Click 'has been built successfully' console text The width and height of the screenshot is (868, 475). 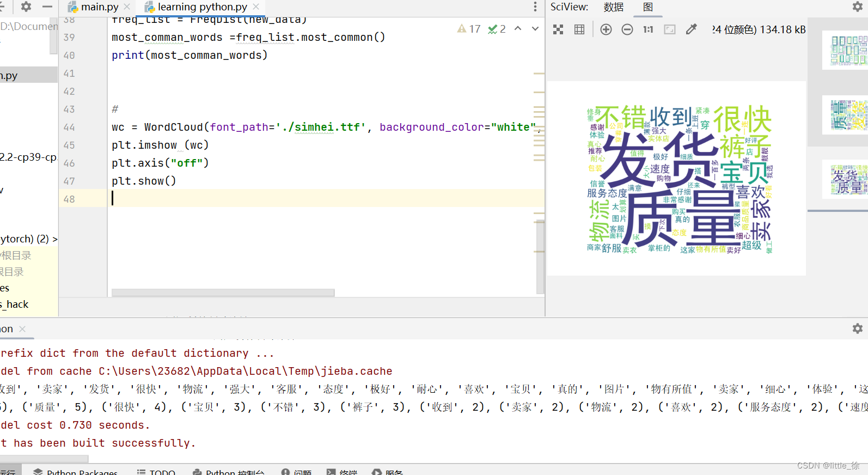point(105,443)
